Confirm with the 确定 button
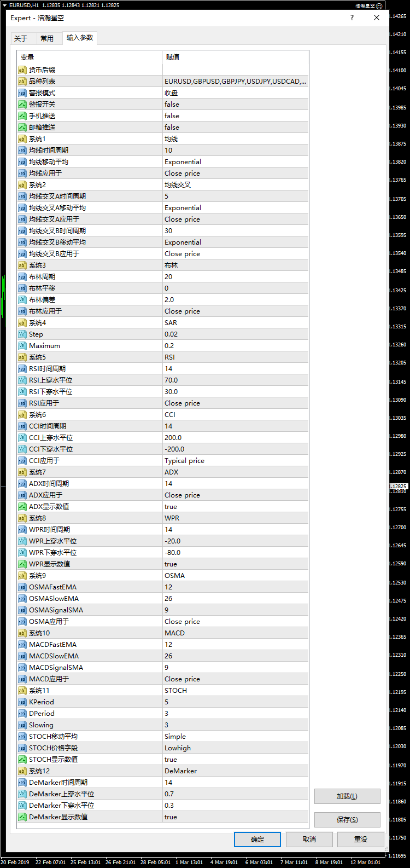Viewport: 410px width, 868px height. (257, 840)
